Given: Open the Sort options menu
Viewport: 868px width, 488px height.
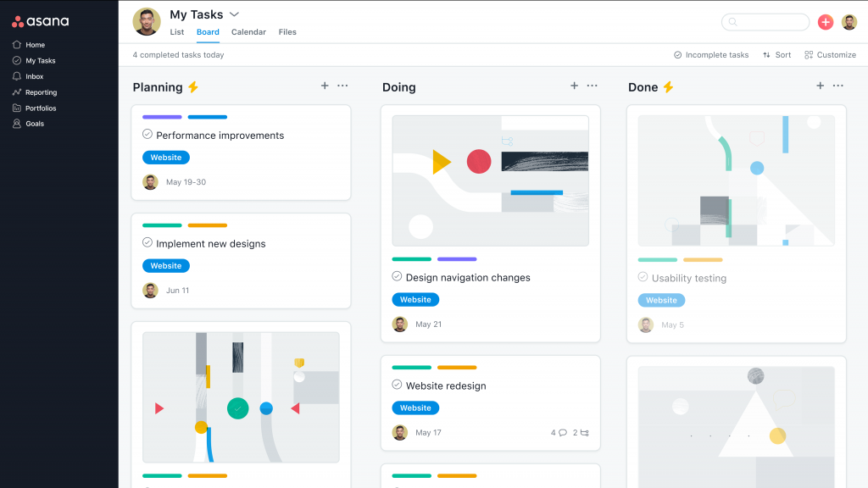Looking at the screenshot, I should [776, 55].
